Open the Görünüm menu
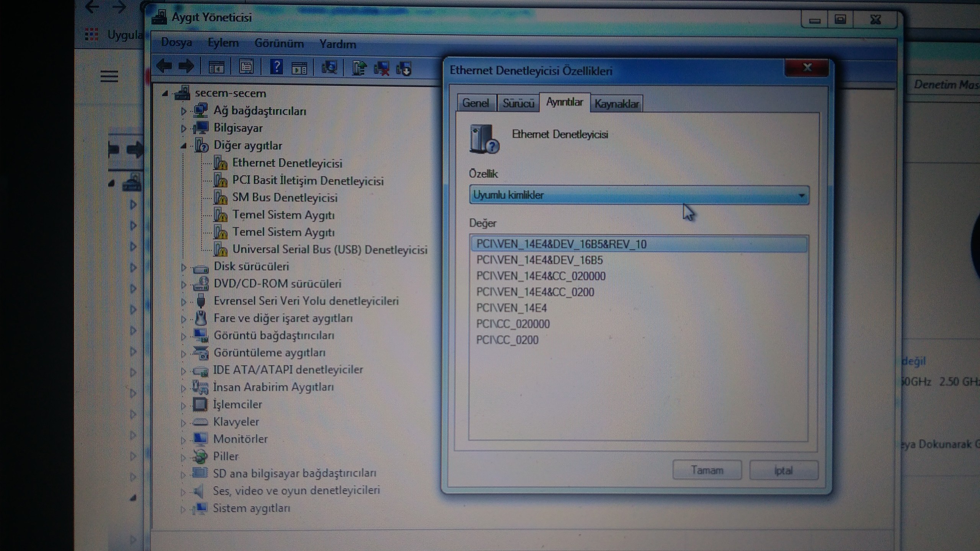Screen dimensions: 980x551 point(279,44)
